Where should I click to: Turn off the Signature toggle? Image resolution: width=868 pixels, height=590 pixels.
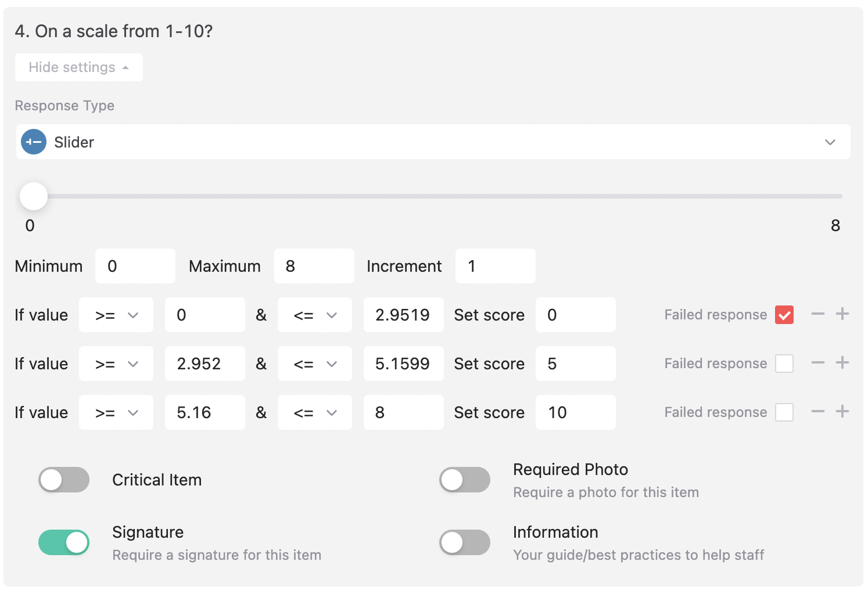pos(64,542)
